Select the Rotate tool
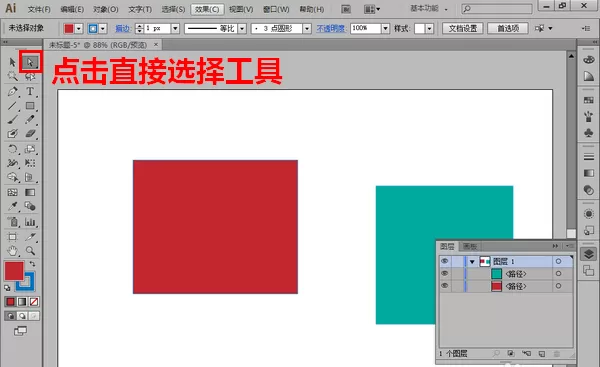 pyautogui.click(x=12, y=149)
